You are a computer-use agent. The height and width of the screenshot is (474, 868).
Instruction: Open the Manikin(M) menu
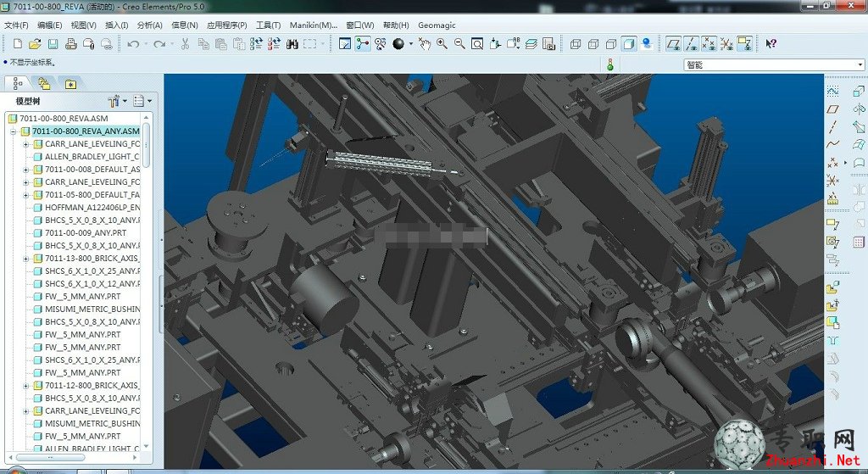click(314, 25)
